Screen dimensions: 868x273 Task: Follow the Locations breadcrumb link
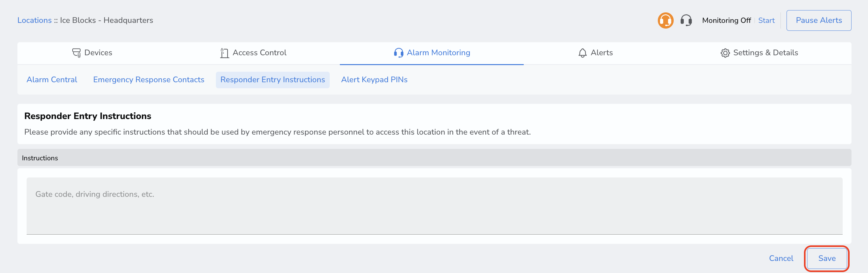pos(34,20)
